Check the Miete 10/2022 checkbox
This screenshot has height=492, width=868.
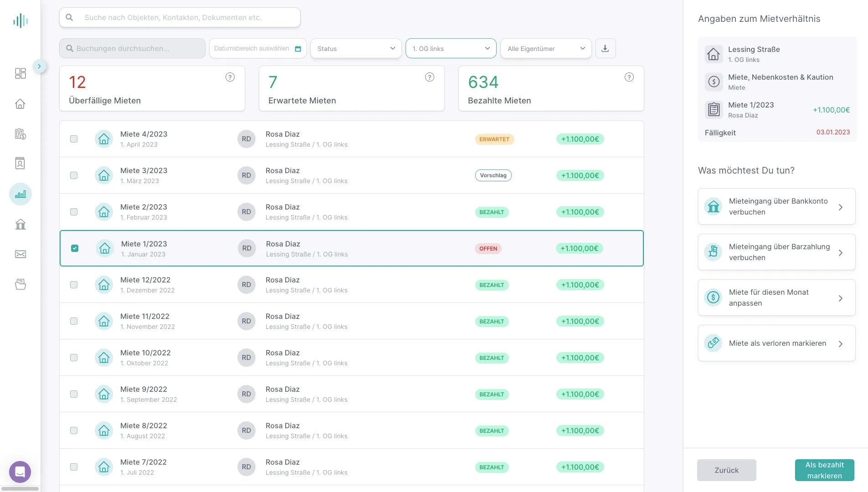pos(74,358)
